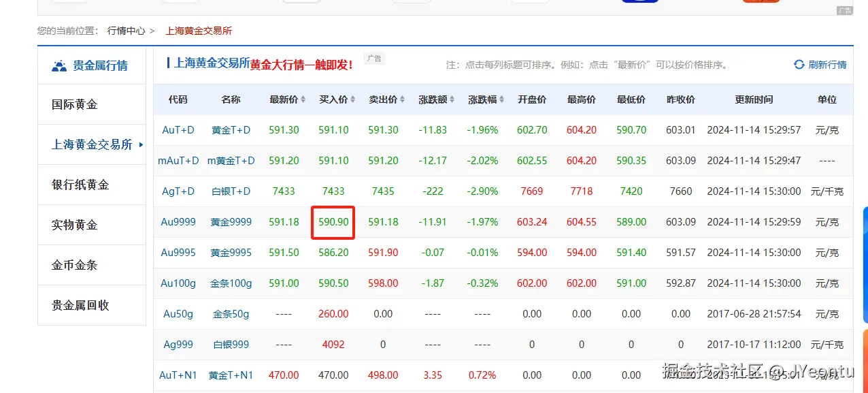Open the 黄金T+N1 name link

(x=231, y=375)
